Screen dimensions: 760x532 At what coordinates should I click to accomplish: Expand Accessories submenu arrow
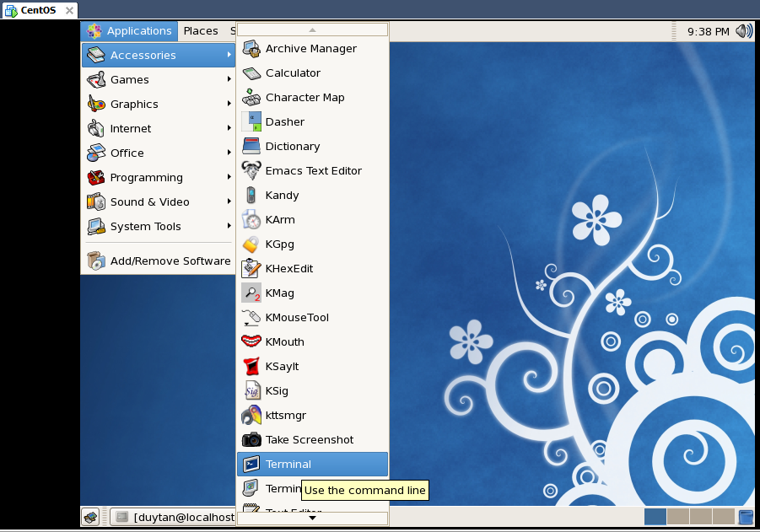coord(229,55)
